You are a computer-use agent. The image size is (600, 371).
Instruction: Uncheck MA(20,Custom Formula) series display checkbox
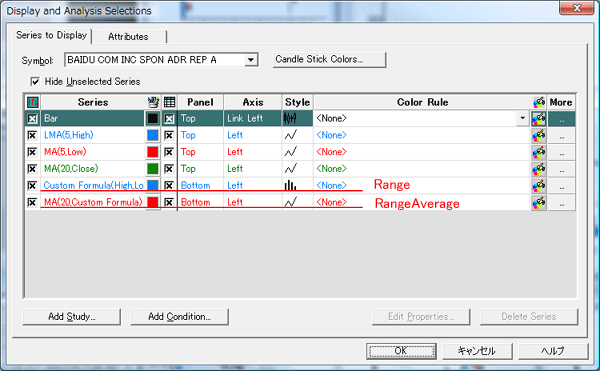point(32,202)
